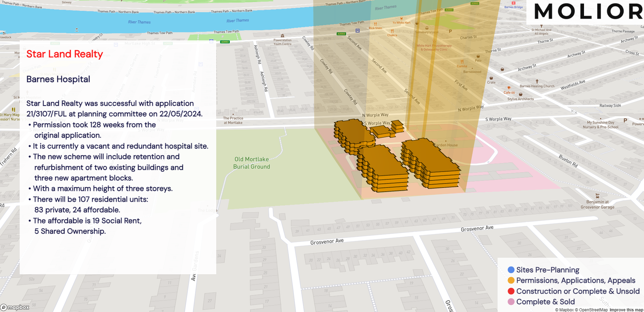Viewport: 644px width, 312px height.
Task: Click the Cafe 66 icon
Action: [x=509, y=88]
